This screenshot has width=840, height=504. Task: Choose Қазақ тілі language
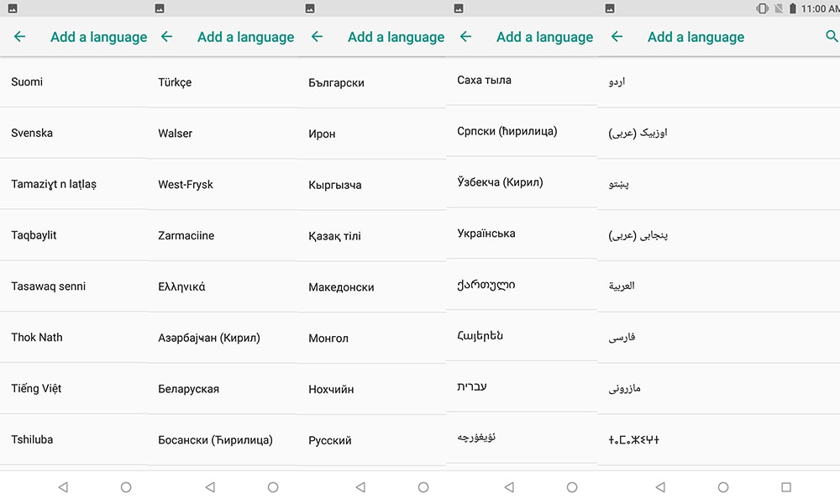(x=372, y=236)
